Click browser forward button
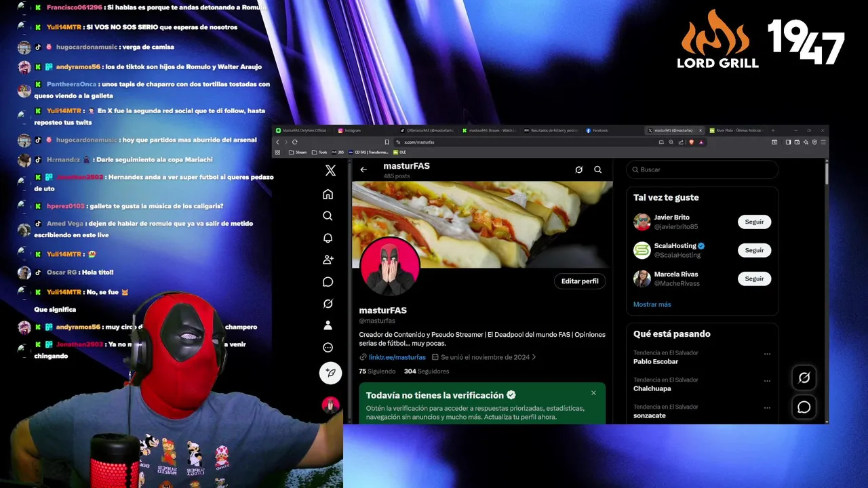868x488 pixels. point(285,142)
